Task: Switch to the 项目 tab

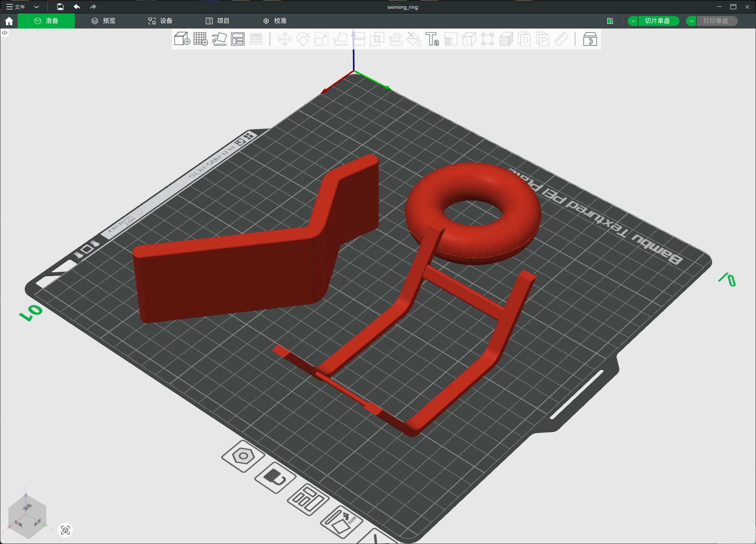Action: (x=217, y=21)
